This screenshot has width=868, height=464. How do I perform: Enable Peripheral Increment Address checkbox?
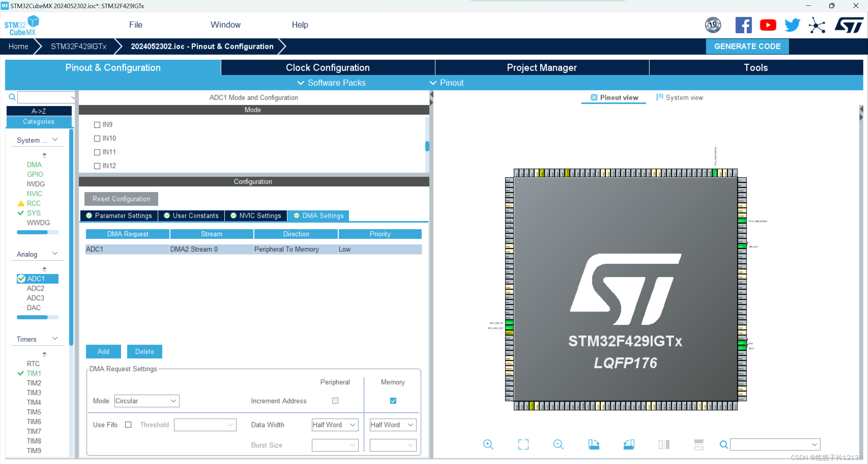[x=335, y=401]
